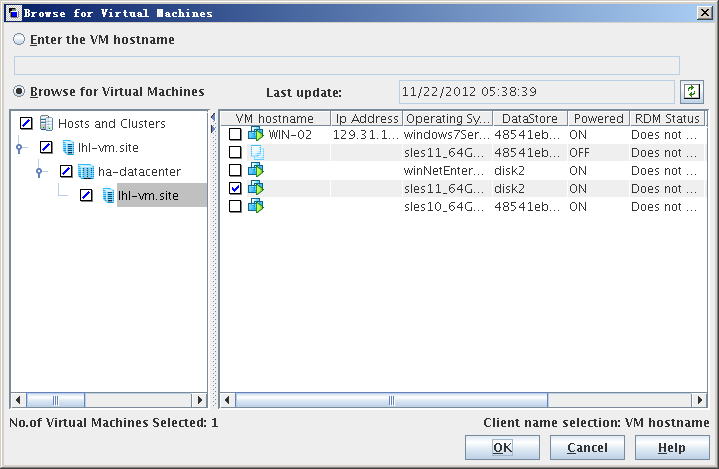Image resolution: width=719 pixels, height=469 pixels.
Task: Click the refresh icon beside Last update
Action: [x=691, y=91]
